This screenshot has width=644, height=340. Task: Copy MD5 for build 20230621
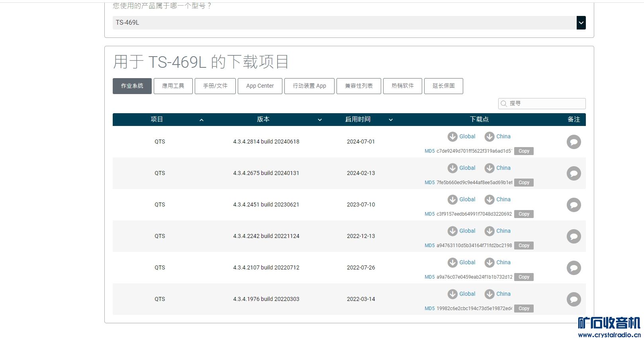[x=524, y=214]
